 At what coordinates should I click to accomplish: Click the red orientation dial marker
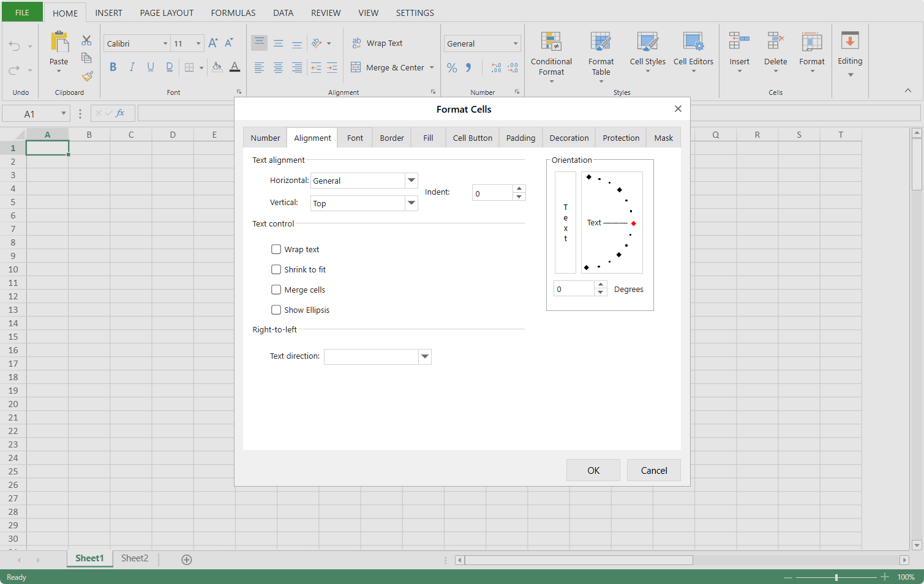coord(633,223)
